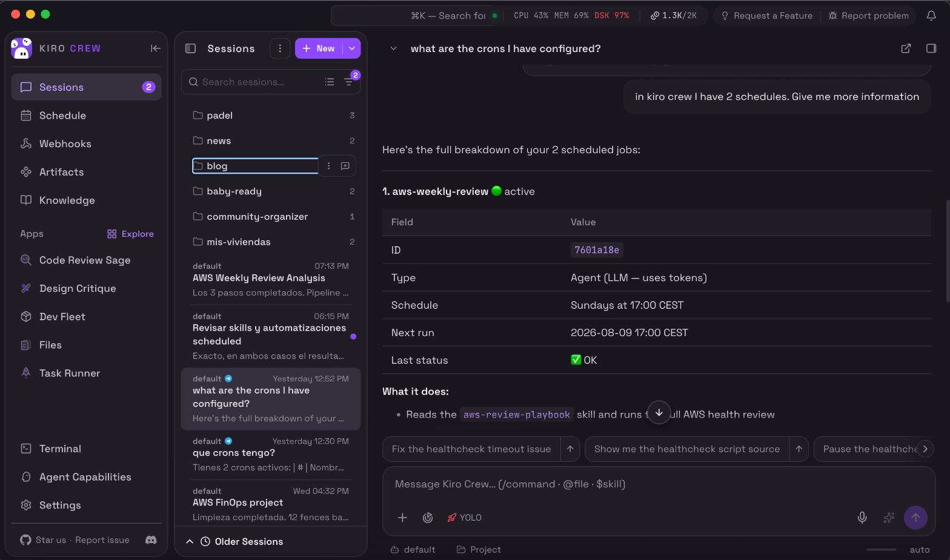Expand the blog folder
Screen dimensions: 950x560
(255, 166)
